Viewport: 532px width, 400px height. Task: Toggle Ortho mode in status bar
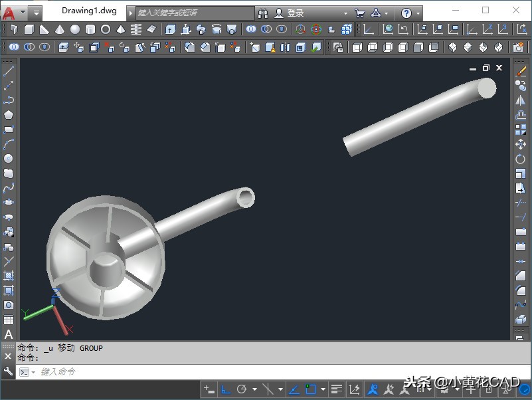(x=226, y=389)
